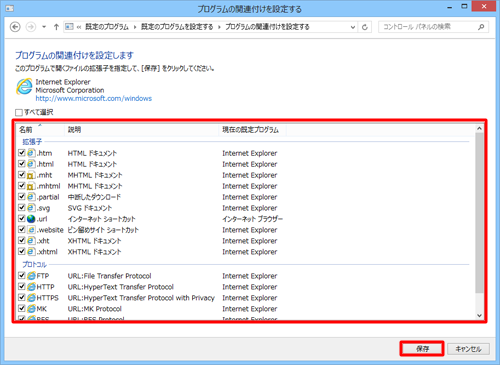Uncheck the FTP protocol checkbox
The width and height of the screenshot is (500, 365).
click(22, 275)
